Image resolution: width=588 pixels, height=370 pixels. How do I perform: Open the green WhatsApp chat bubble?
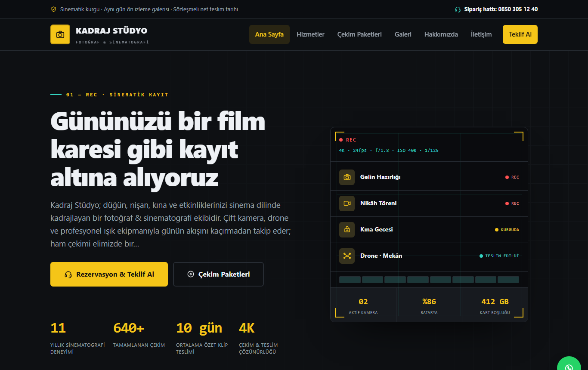569,364
